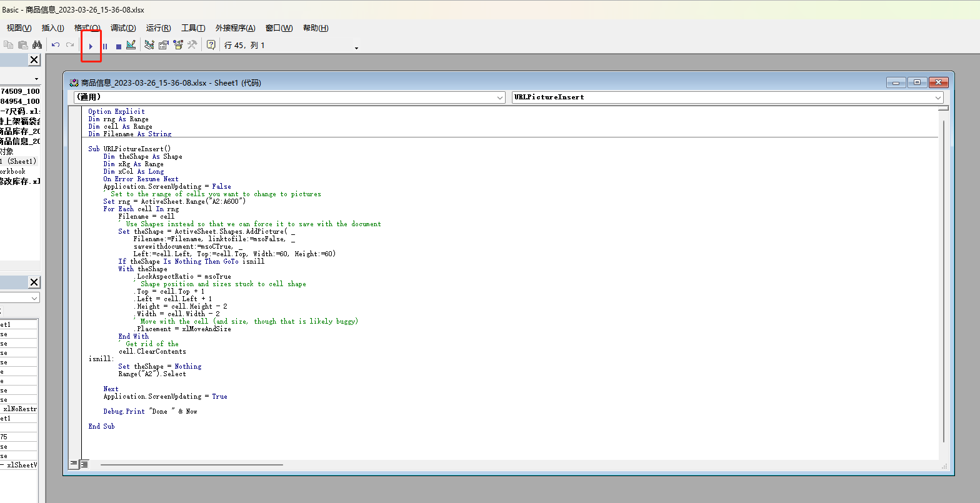Click the line "Option Explicit"
Viewport: 980px width, 503px height.
[x=117, y=111]
